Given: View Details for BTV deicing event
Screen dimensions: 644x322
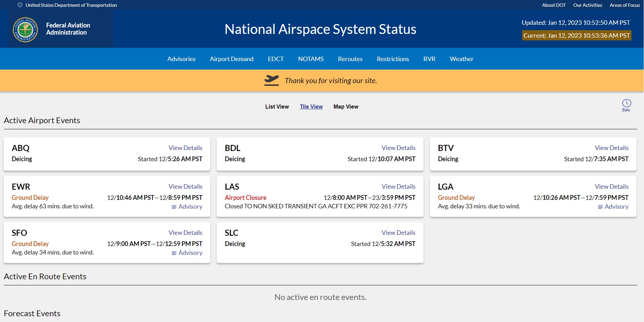Looking at the screenshot, I should pos(611,148).
